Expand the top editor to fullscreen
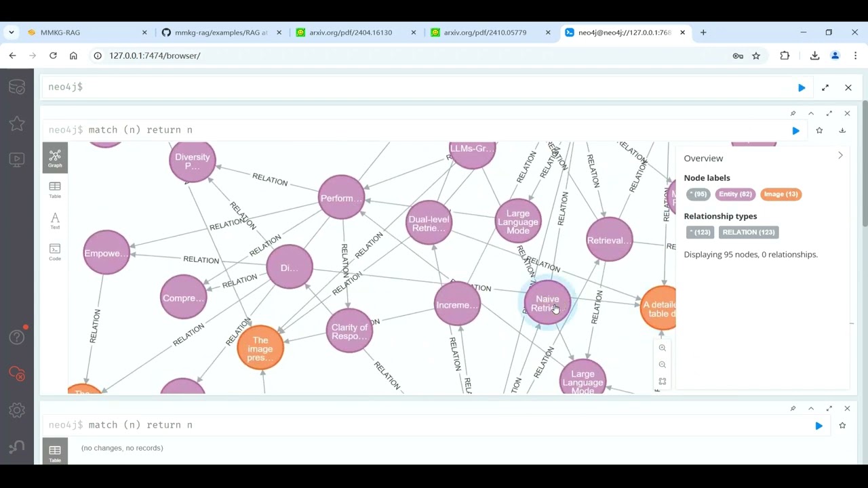Screen dimensions: 868x488 825,87
